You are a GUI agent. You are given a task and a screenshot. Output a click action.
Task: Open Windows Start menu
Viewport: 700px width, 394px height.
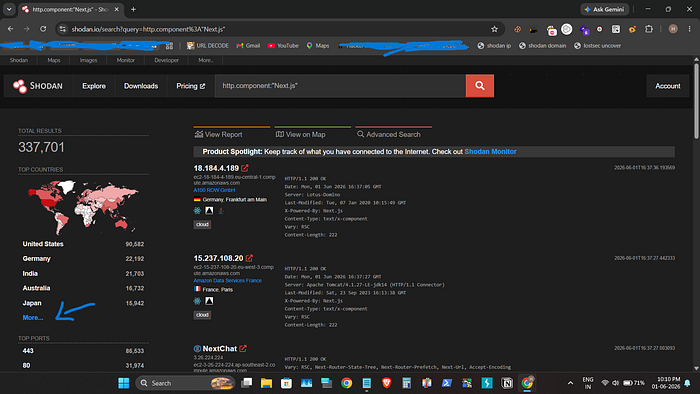(x=124, y=383)
